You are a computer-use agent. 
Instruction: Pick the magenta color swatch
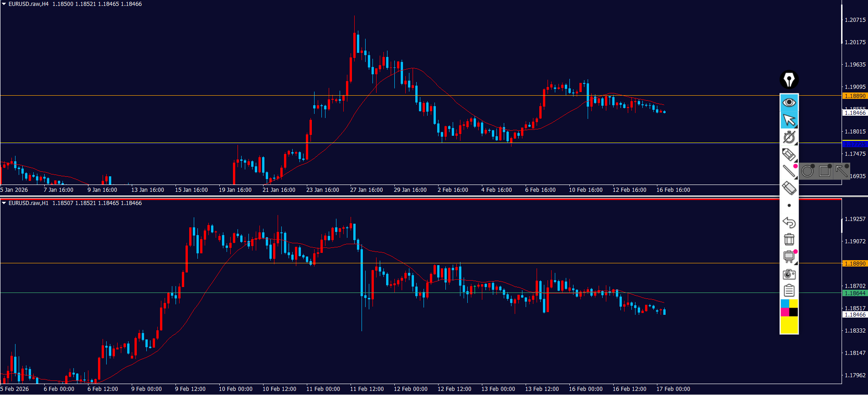click(785, 312)
